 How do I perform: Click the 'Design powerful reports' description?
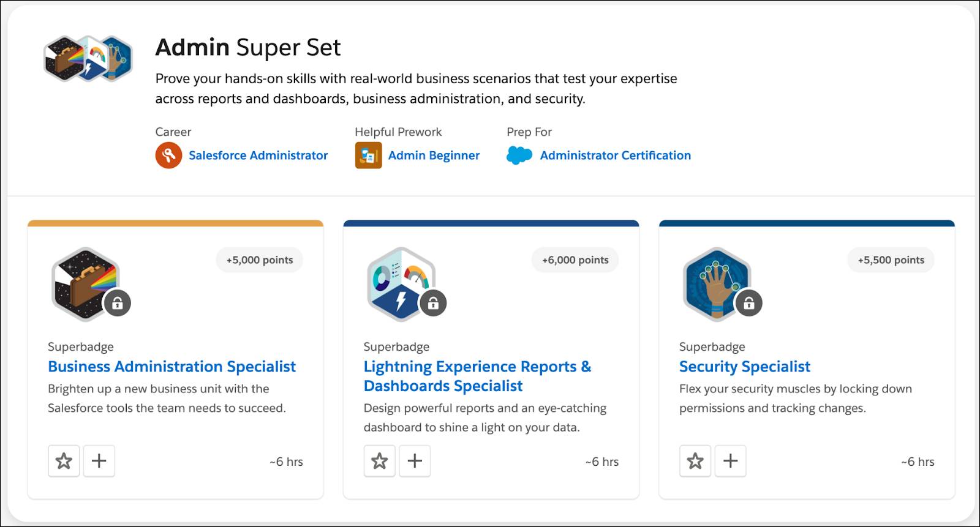click(x=485, y=418)
